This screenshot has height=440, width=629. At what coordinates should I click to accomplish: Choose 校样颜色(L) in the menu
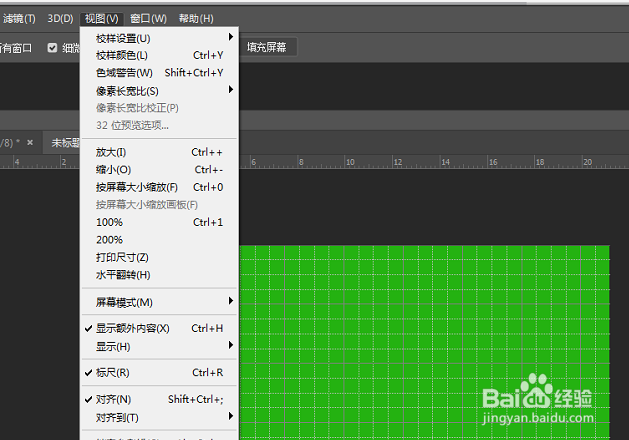coord(159,55)
